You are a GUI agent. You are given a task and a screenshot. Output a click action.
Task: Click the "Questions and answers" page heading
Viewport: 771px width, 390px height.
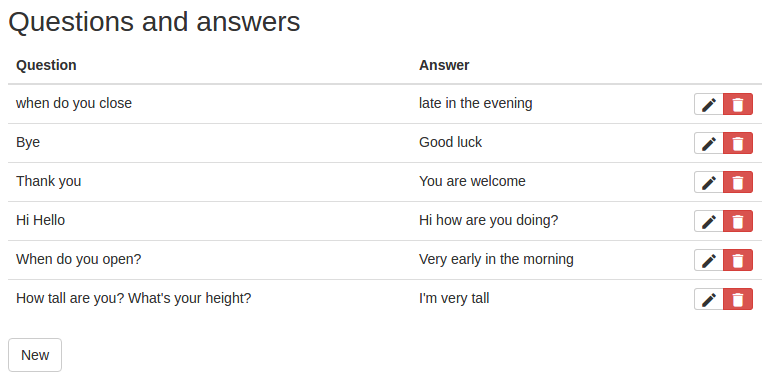point(154,22)
